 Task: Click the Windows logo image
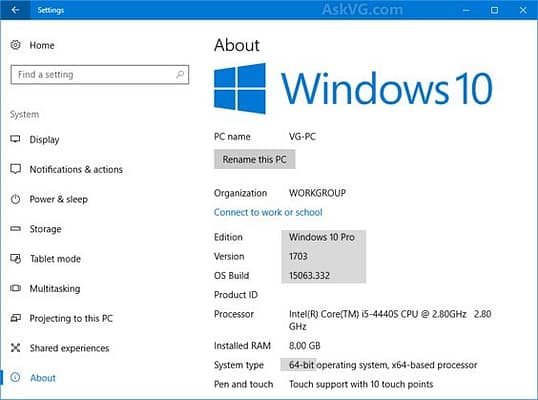240,89
